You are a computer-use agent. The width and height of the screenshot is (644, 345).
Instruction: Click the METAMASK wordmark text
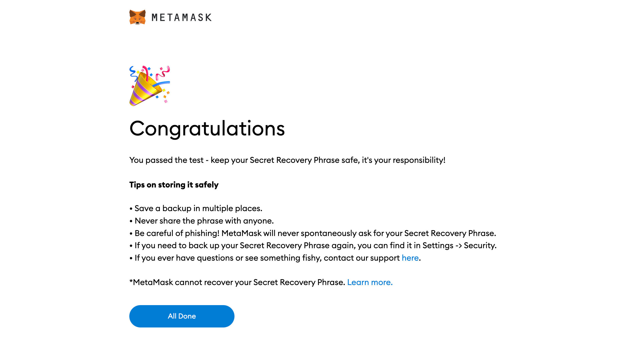(x=181, y=18)
